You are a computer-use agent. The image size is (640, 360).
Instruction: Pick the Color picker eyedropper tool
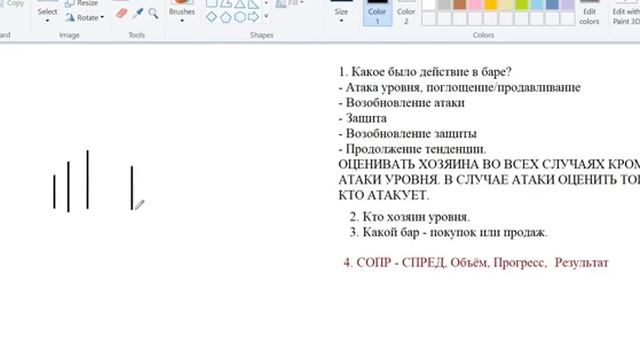(x=138, y=13)
